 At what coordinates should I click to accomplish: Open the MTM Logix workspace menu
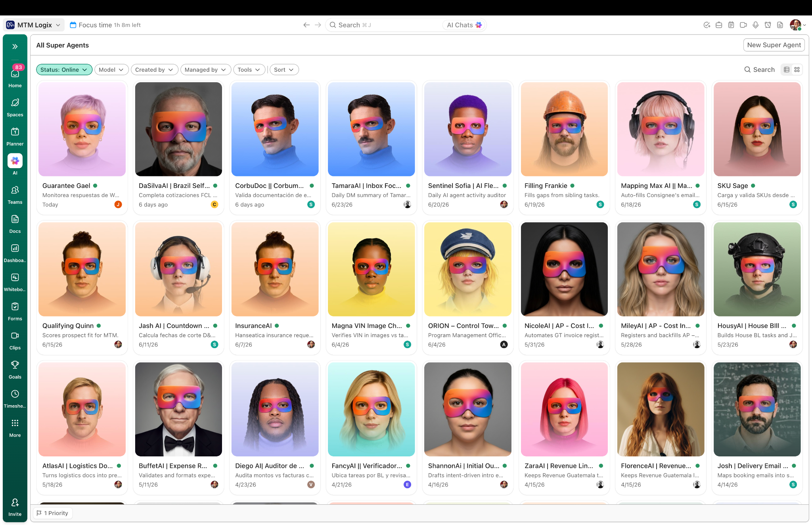point(34,25)
